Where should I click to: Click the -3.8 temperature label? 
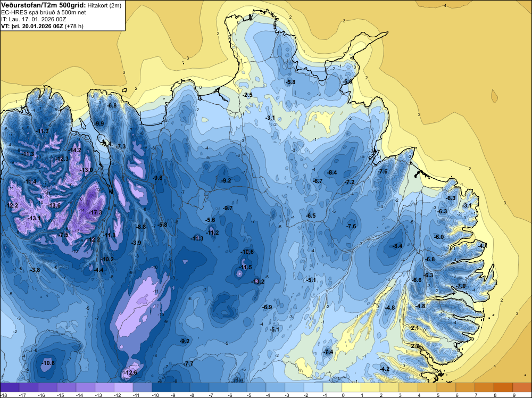(x=35, y=270)
